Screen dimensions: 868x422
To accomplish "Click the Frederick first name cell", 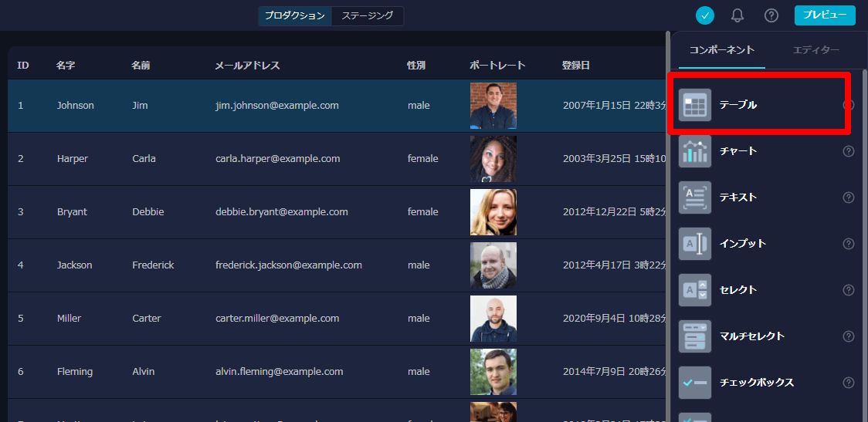I will click(154, 265).
